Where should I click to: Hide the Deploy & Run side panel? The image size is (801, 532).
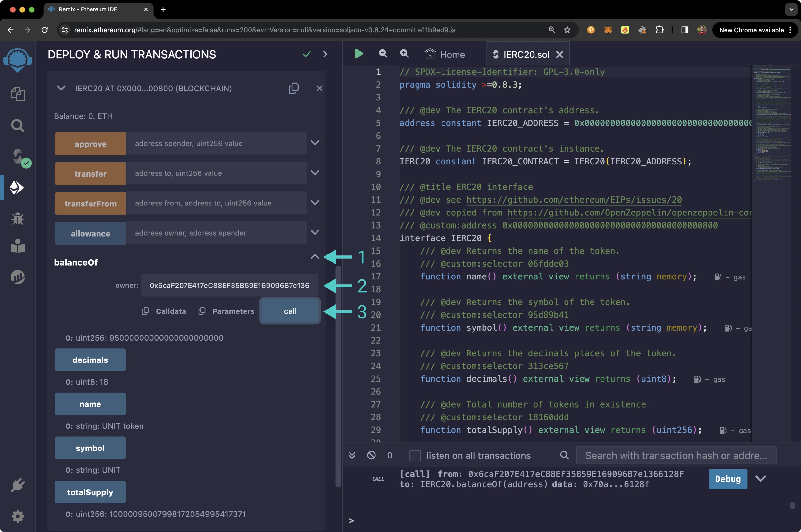[325, 54]
